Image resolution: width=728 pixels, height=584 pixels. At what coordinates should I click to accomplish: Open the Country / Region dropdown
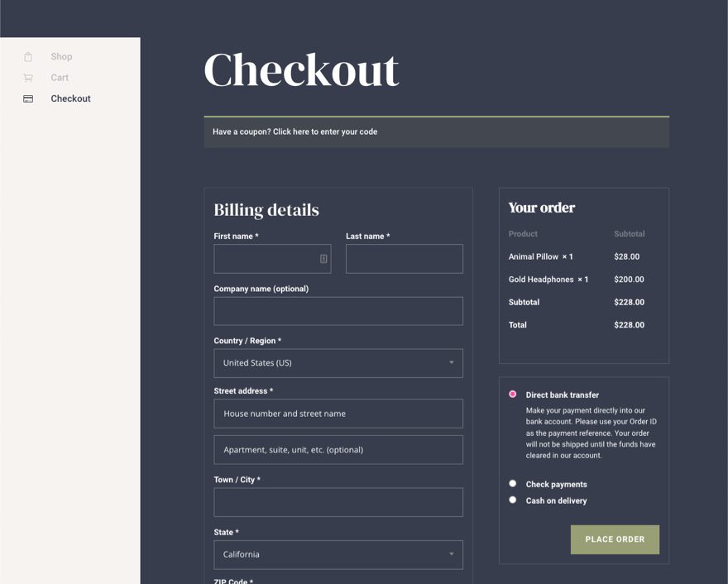click(338, 362)
